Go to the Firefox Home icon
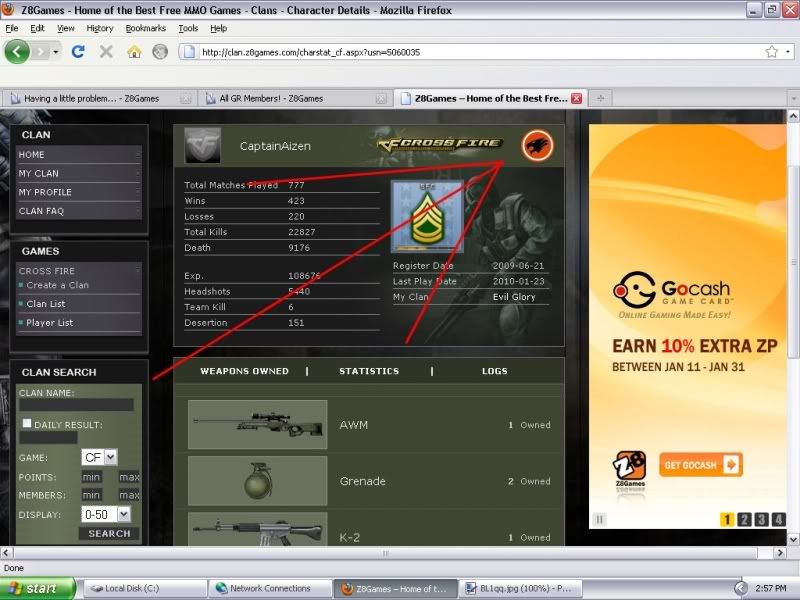The height and width of the screenshot is (600, 800). pos(134,51)
